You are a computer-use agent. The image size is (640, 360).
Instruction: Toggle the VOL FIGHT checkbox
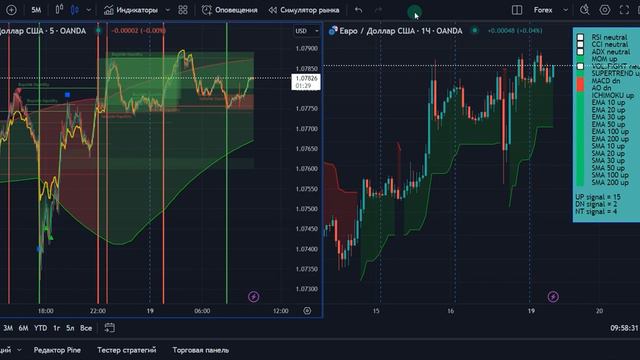tap(580, 66)
